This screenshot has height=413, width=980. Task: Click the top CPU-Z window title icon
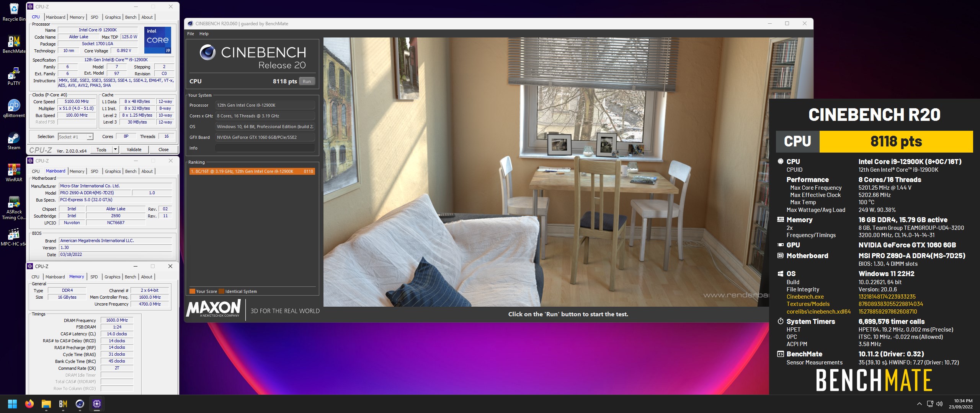(x=30, y=7)
